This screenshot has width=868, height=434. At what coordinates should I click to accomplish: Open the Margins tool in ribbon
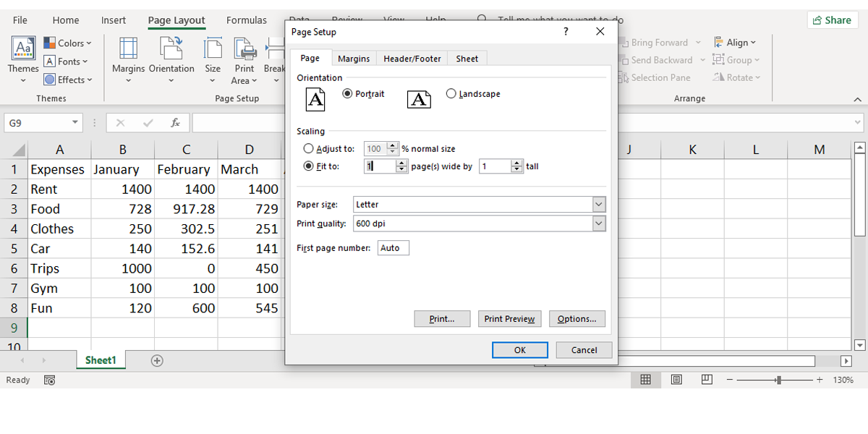pos(128,60)
